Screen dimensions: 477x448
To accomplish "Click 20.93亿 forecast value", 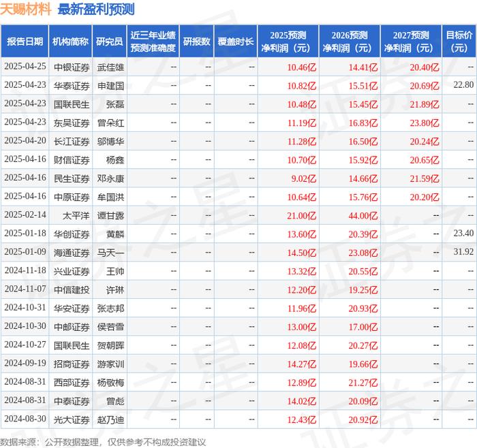I will [x=363, y=308].
